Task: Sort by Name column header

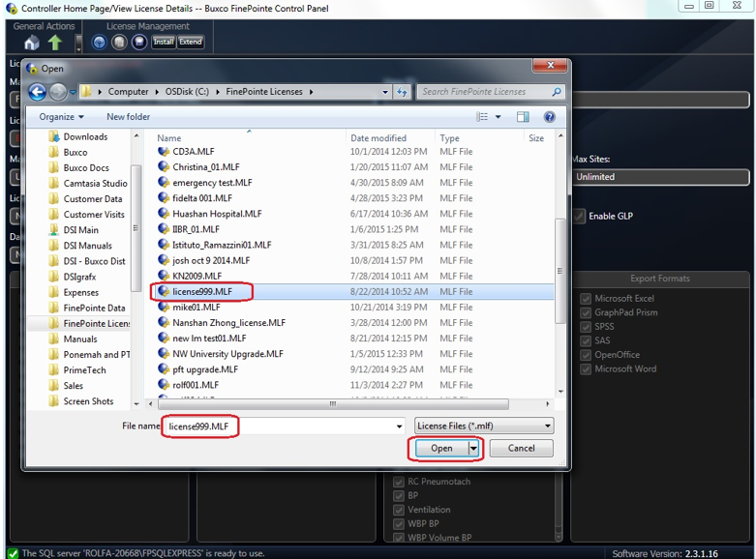Action: [169, 138]
